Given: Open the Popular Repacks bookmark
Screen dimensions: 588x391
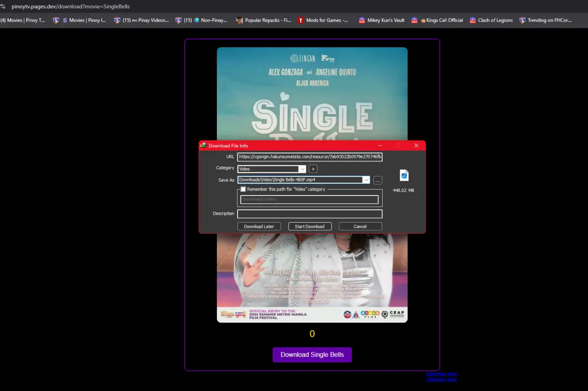Looking at the screenshot, I should pos(264,20).
